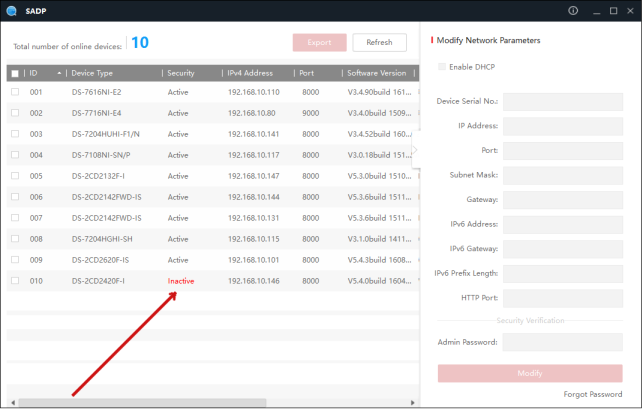Image resolution: width=643 pixels, height=410 pixels.
Task: Check the box for device 003
Action: [x=15, y=134]
